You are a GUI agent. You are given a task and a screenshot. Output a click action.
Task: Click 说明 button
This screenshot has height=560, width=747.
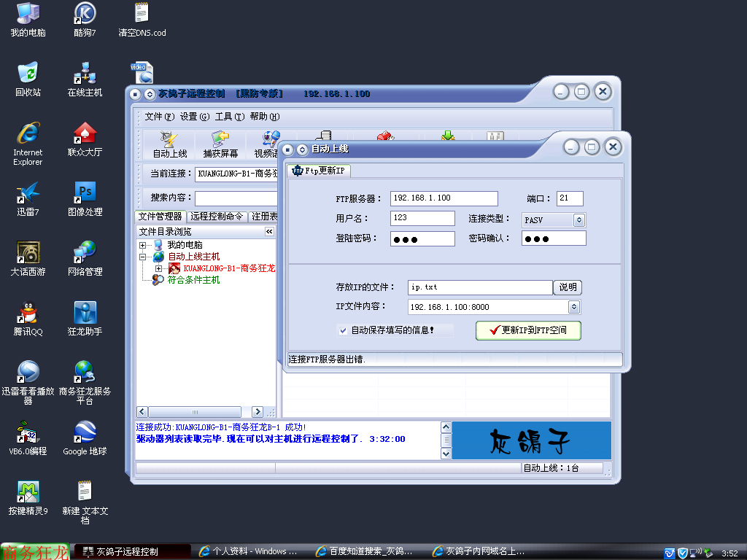[568, 287]
